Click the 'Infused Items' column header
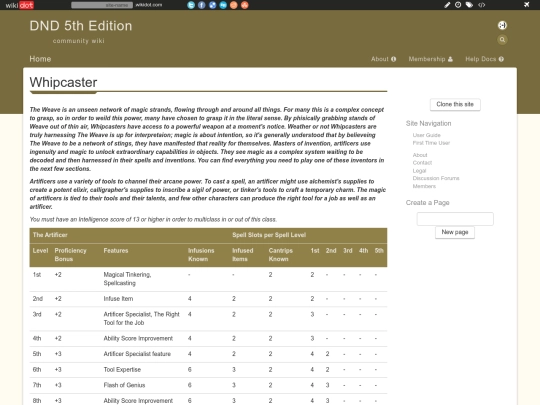Viewport: 540px width, 405px height. (x=243, y=255)
